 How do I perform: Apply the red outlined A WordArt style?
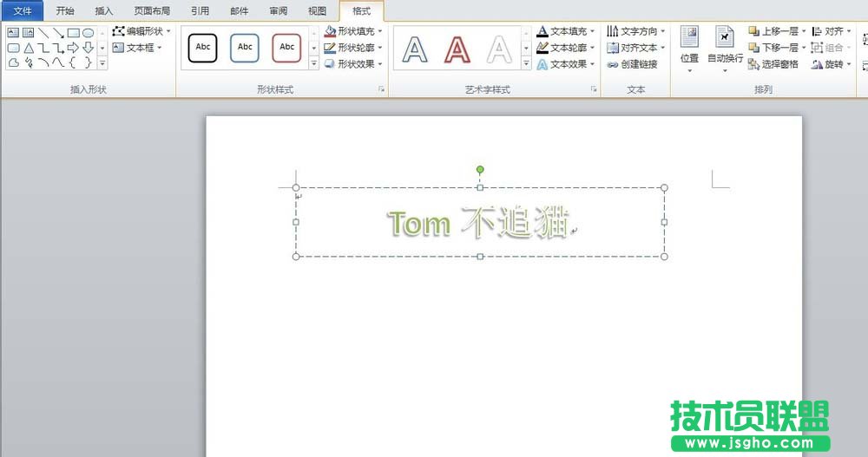pos(457,49)
